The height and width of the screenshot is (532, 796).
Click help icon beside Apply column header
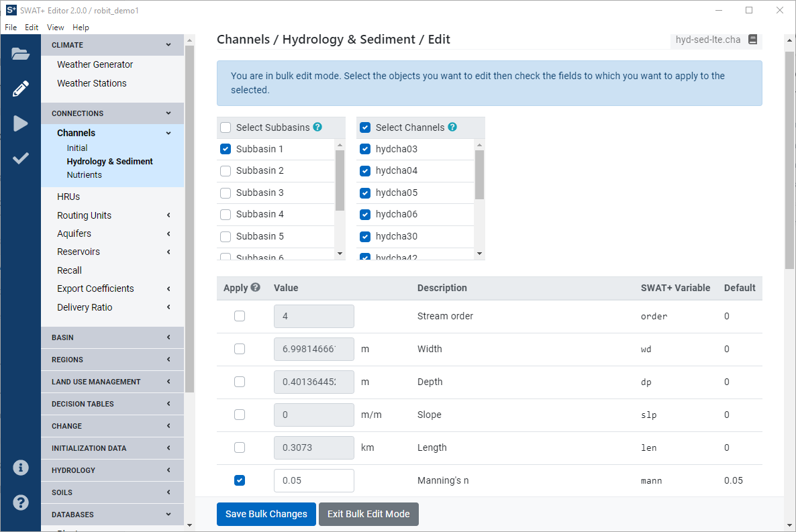tap(255, 288)
